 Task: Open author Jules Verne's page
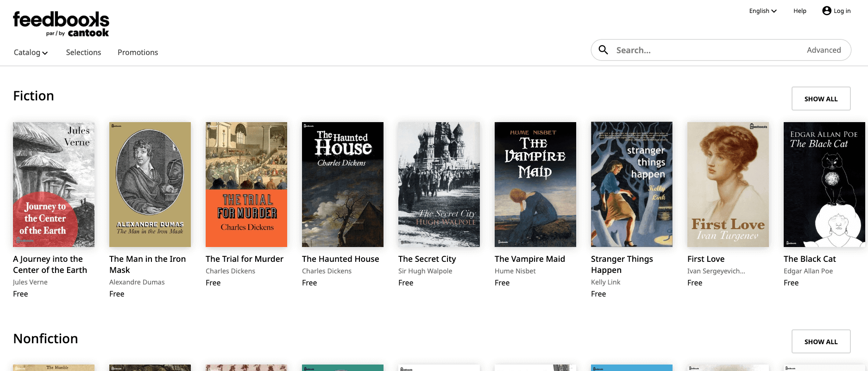tap(30, 282)
